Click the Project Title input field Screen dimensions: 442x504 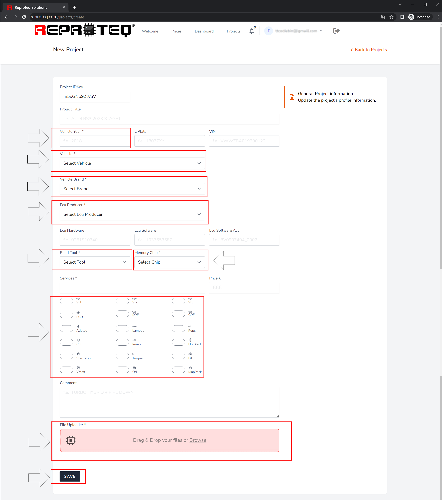click(x=169, y=118)
